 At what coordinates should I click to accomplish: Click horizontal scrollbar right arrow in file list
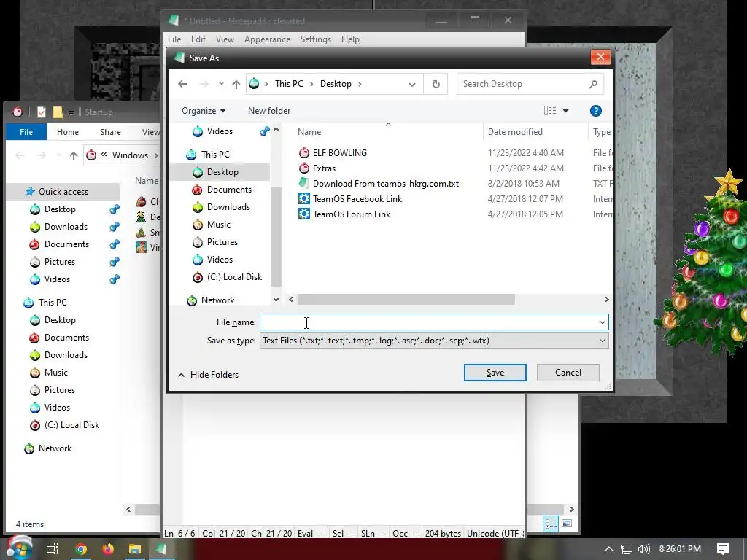tap(606, 300)
